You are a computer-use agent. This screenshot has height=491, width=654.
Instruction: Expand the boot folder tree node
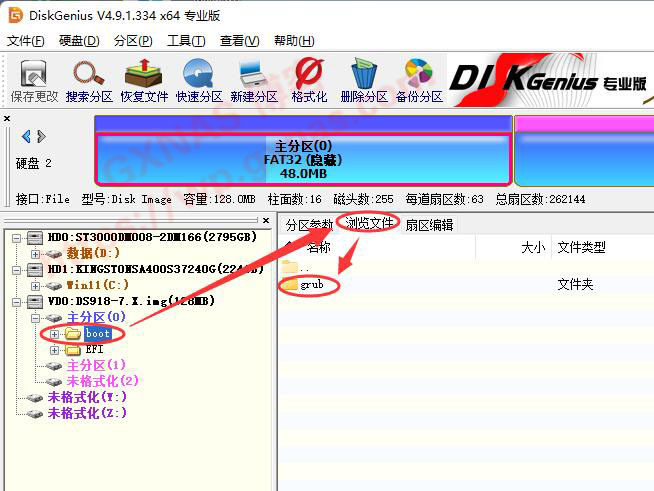[55, 334]
